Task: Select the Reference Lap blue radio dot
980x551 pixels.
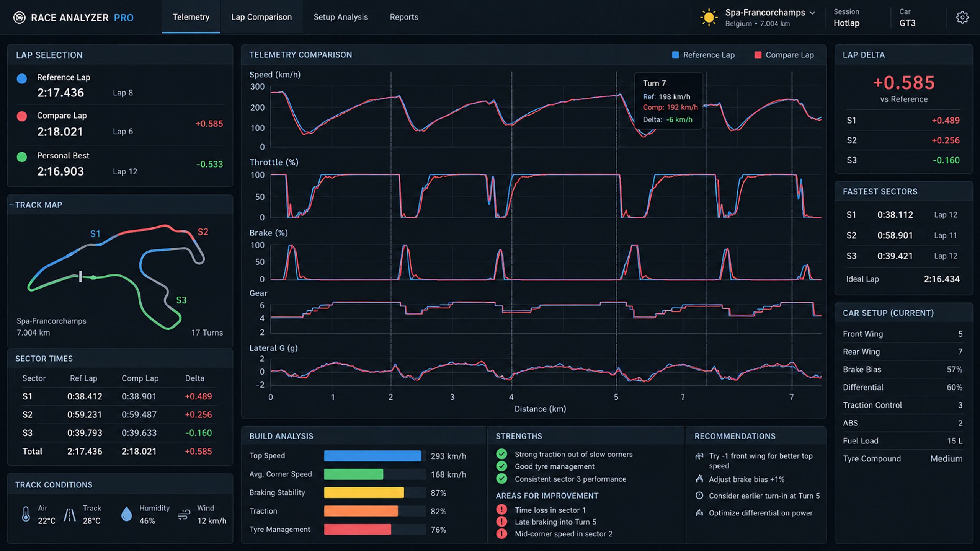Action: point(22,78)
